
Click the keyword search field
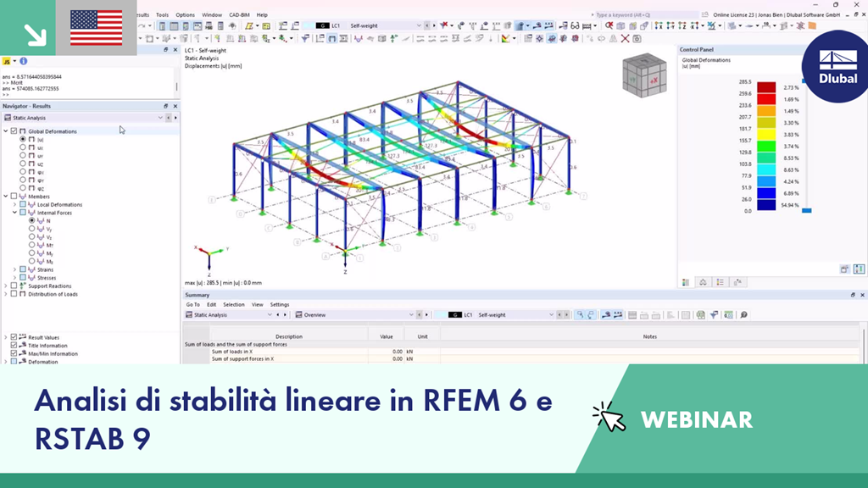click(645, 15)
